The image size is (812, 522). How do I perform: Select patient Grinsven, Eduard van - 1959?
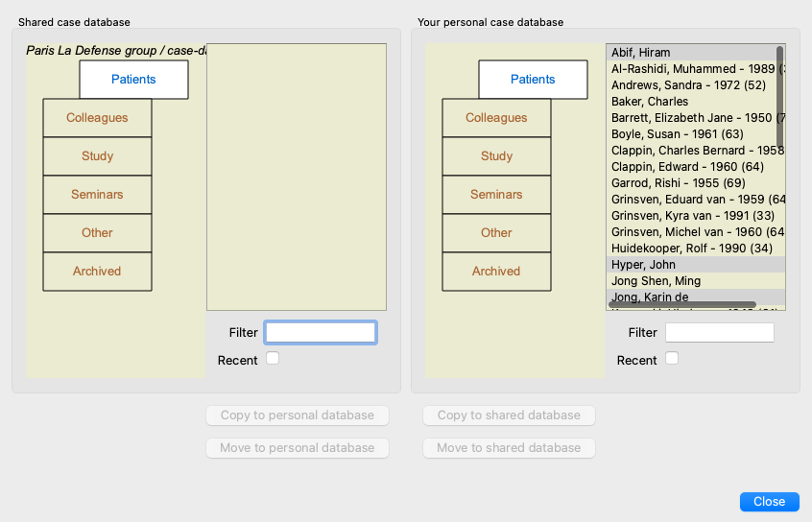(x=696, y=200)
